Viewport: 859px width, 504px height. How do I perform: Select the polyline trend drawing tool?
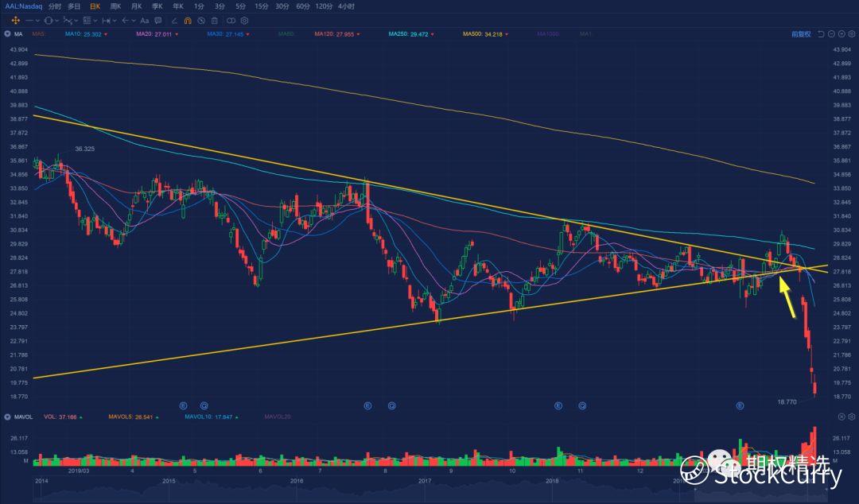pos(68,20)
